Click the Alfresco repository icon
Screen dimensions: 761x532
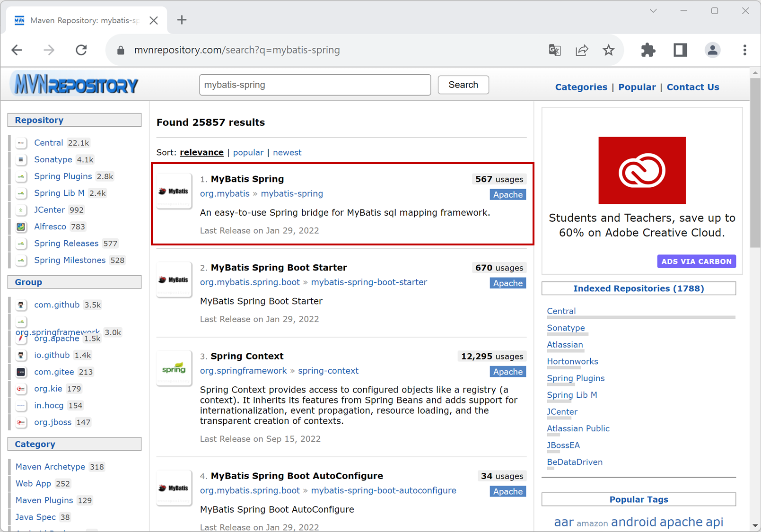point(21,227)
